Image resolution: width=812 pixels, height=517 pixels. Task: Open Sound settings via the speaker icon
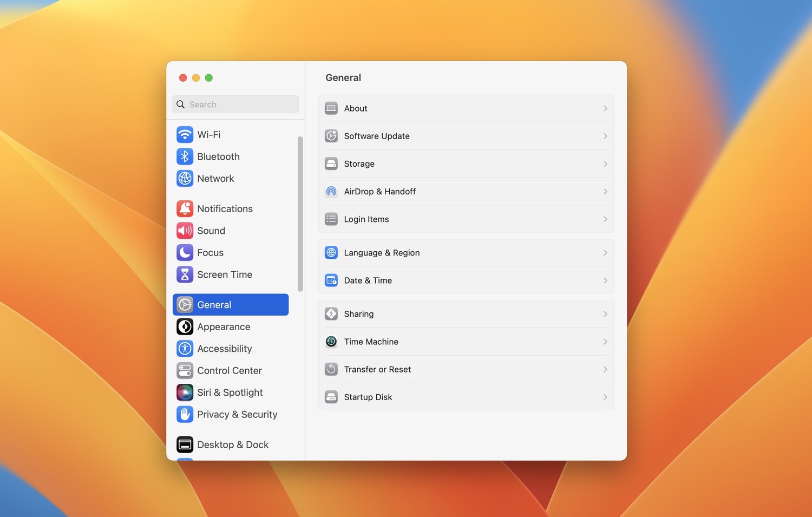(x=185, y=230)
